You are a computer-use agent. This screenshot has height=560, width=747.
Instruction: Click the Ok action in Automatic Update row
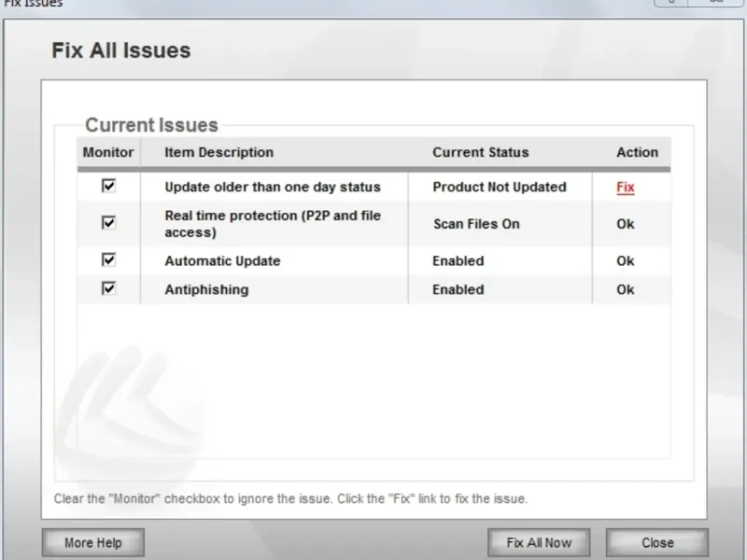pyautogui.click(x=625, y=261)
